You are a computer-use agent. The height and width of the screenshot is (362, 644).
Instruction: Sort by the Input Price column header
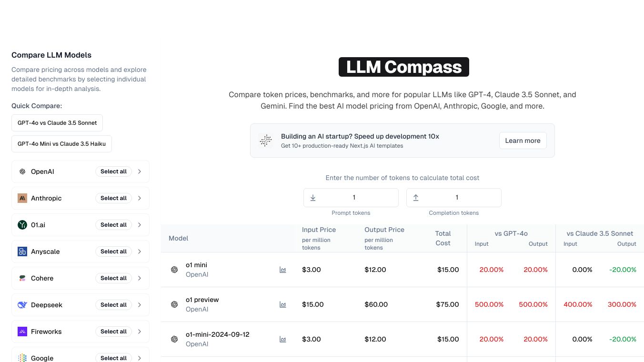[x=319, y=230]
